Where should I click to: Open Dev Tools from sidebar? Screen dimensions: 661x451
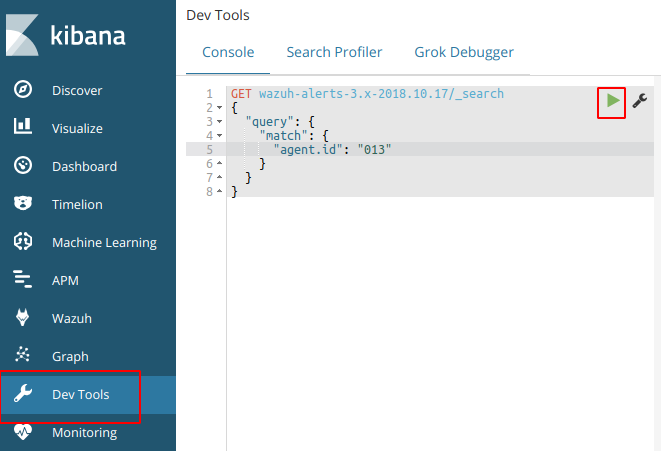point(80,394)
